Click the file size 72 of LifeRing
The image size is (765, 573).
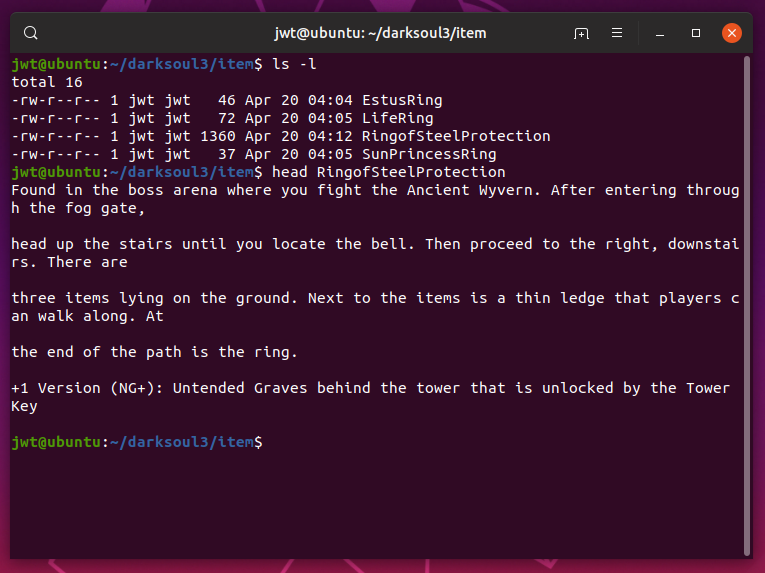227,118
